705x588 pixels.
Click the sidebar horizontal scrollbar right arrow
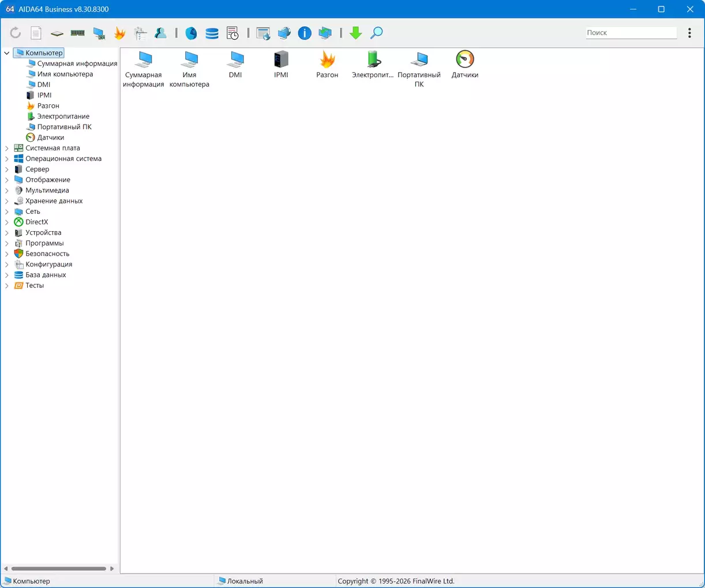tap(112, 568)
